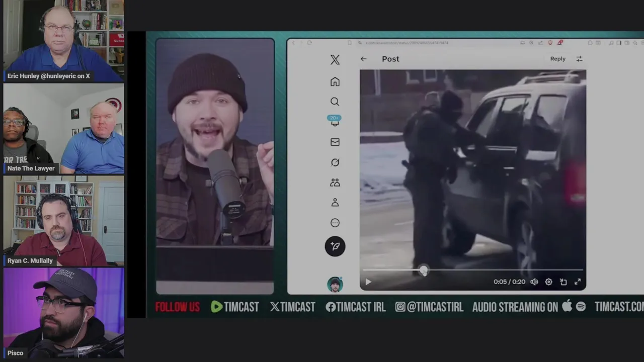
Task: Open the Communities people icon
Action: (335, 183)
